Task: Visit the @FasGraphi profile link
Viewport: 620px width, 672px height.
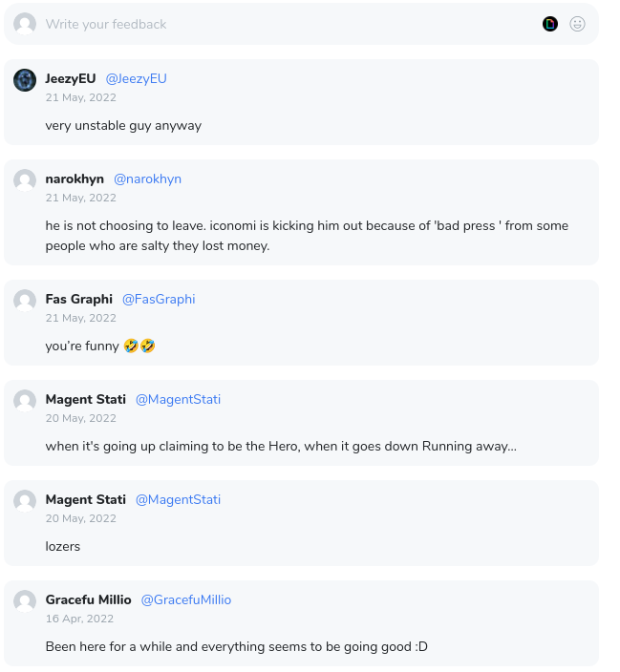Action: point(159,299)
